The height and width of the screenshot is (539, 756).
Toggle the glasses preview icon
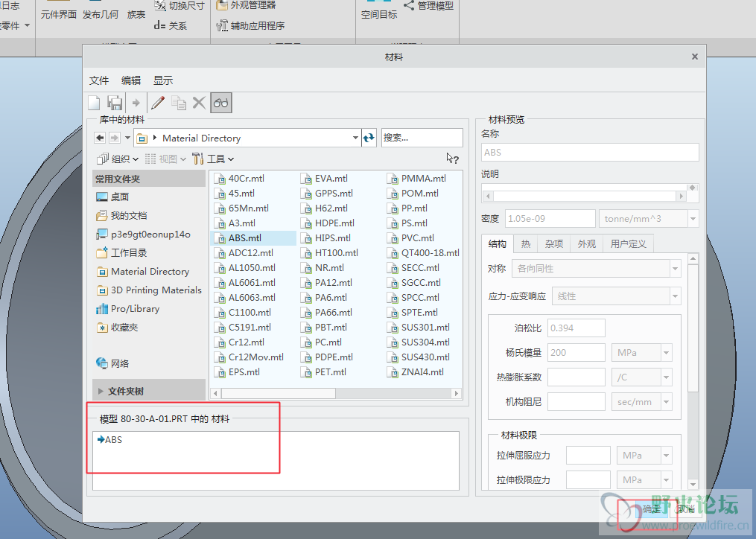point(220,103)
